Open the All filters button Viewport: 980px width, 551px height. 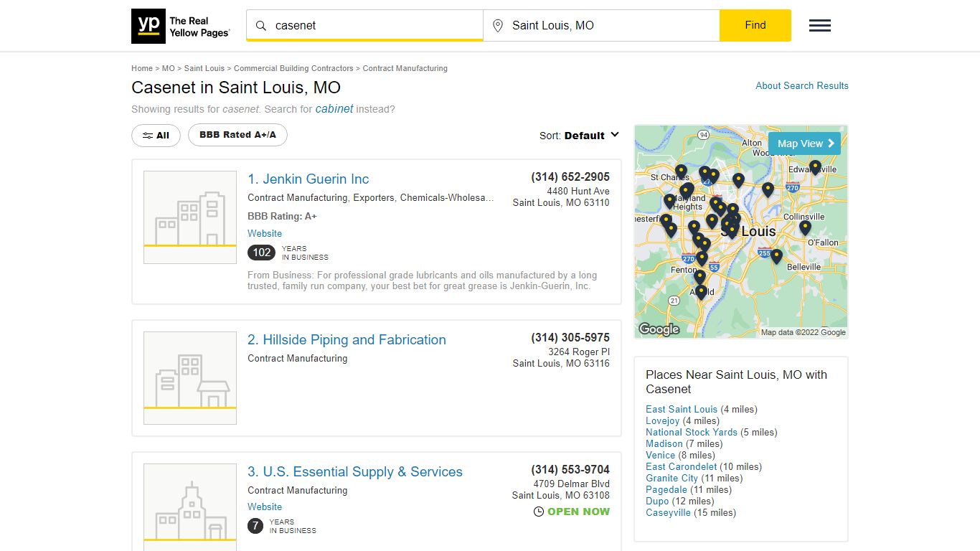click(156, 135)
